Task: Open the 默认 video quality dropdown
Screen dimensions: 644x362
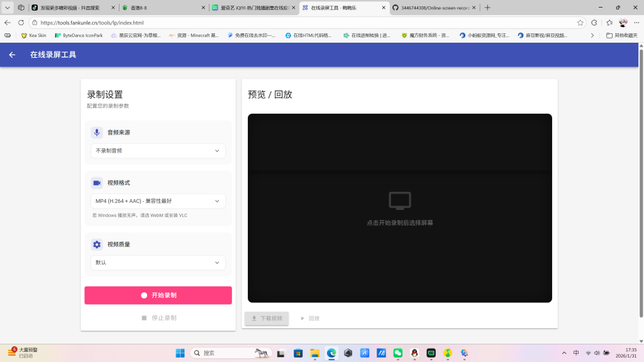Action: pyautogui.click(x=158, y=262)
